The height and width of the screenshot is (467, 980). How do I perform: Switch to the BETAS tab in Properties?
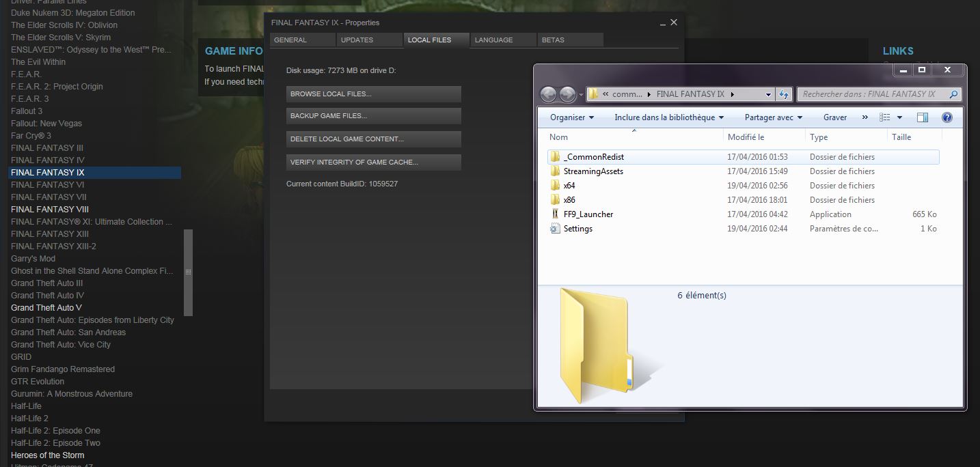click(x=570, y=40)
